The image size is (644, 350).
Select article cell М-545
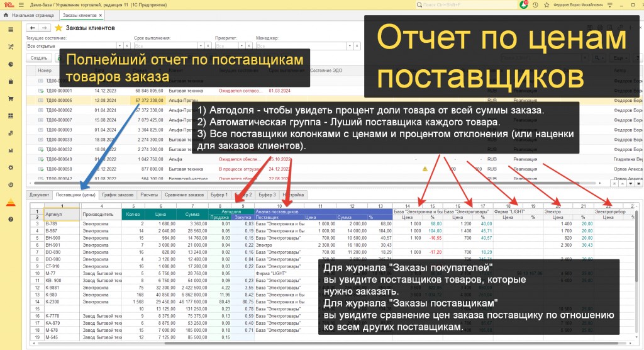[x=62, y=337]
